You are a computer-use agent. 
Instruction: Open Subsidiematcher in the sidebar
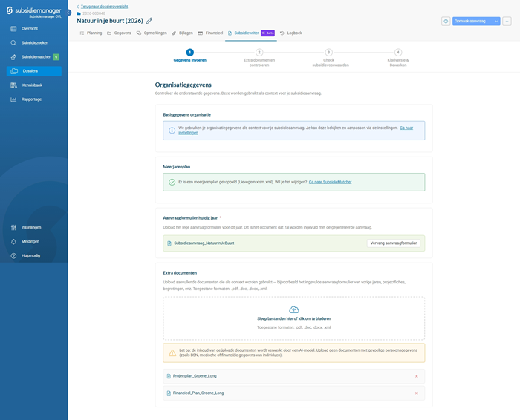34,57
